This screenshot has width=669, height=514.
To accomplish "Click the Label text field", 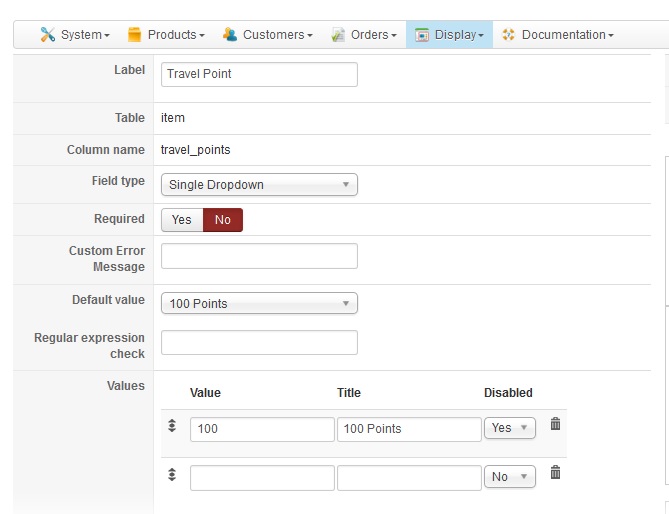I will coord(259,74).
